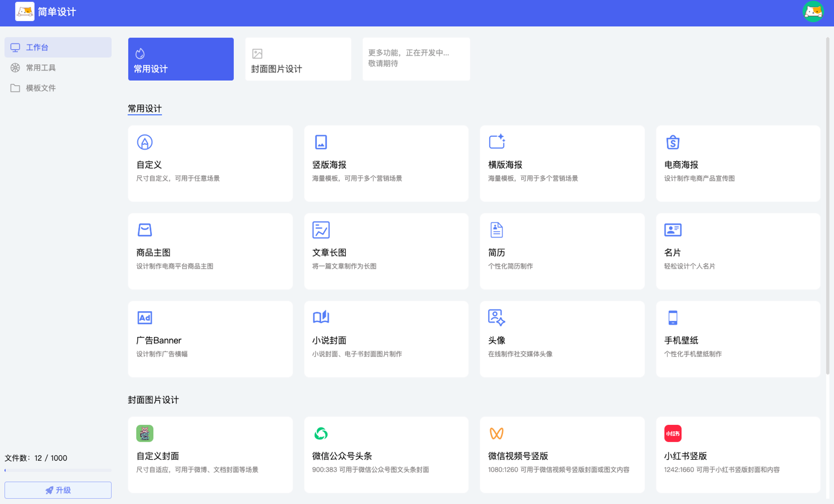Screen dimensions: 834x504
Task: Select the 常用设计 tab
Action: 181,59
